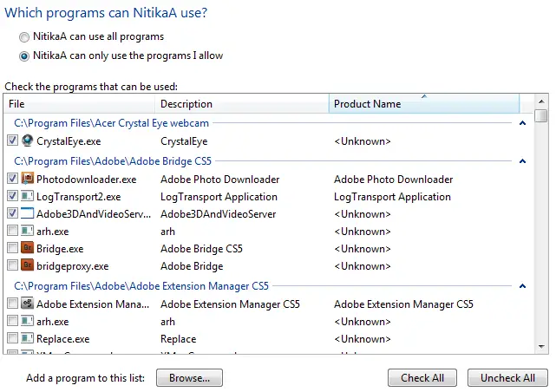The image size is (556, 392).
Task: Click the Adobe Extension Manager program icon
Action: [28, 304]
